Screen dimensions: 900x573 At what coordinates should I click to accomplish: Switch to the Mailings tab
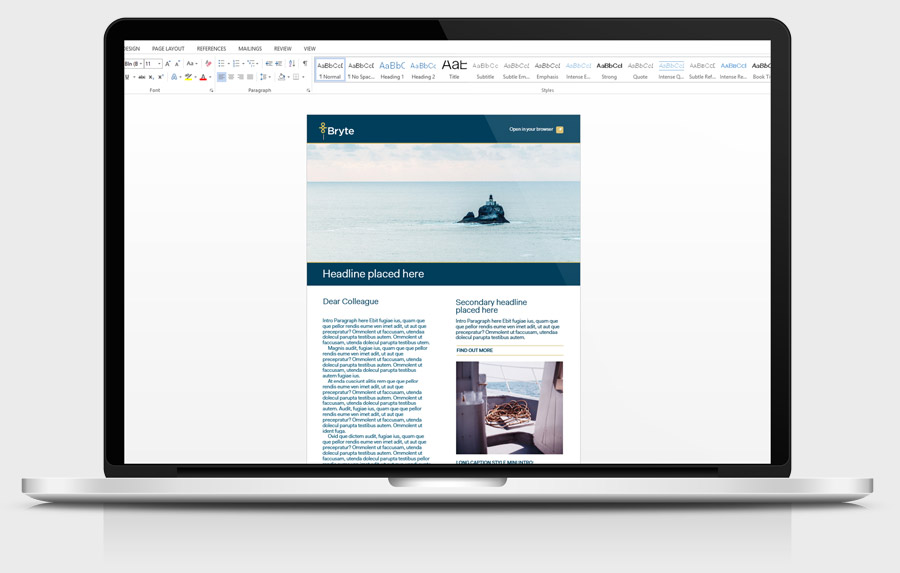point(250,49)
